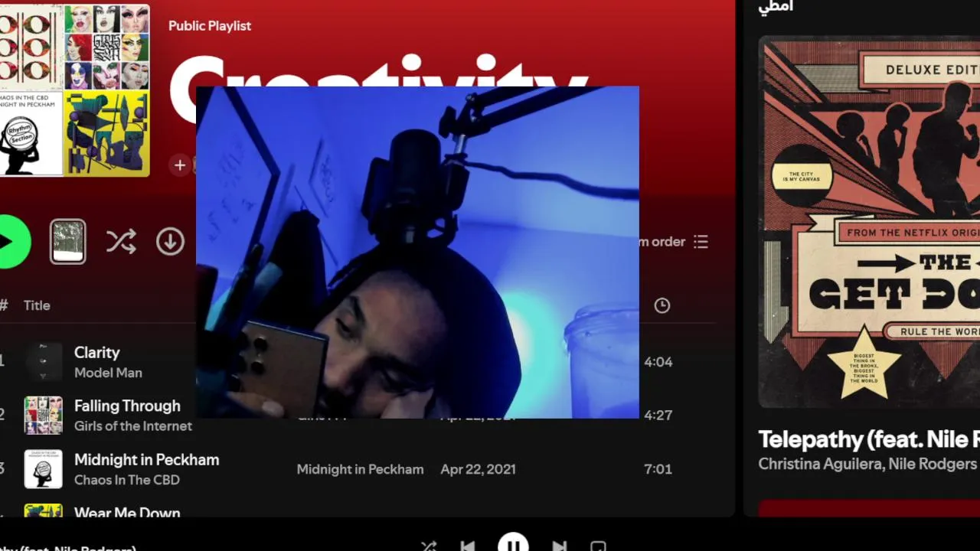Open the playlist preview thumbnail beside play
Viewport: 980px width, 551px height.
68,242
